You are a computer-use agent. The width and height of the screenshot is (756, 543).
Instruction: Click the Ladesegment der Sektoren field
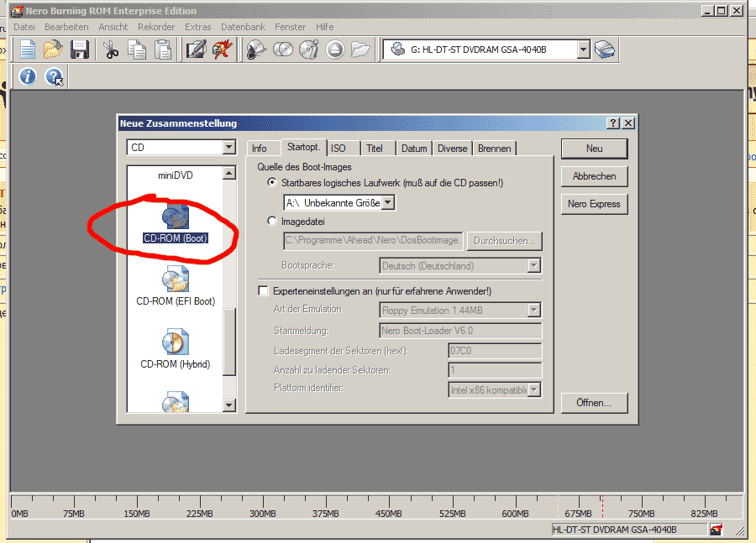coord(495,351)
